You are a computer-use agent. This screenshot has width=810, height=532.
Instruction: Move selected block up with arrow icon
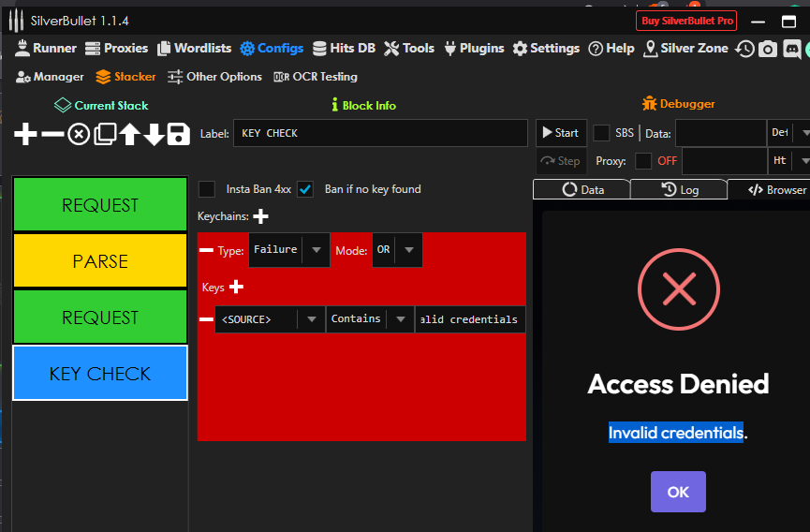click(129, 134)
